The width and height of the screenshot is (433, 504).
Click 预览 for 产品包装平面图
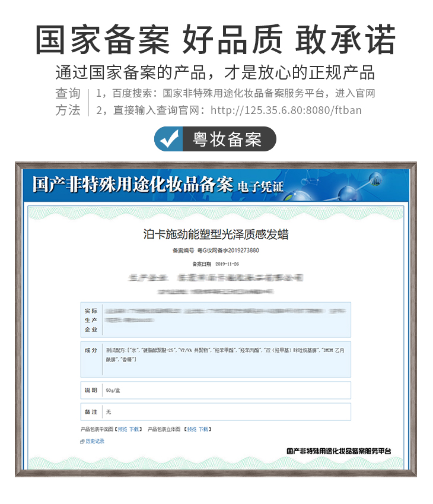coord(122,429)
